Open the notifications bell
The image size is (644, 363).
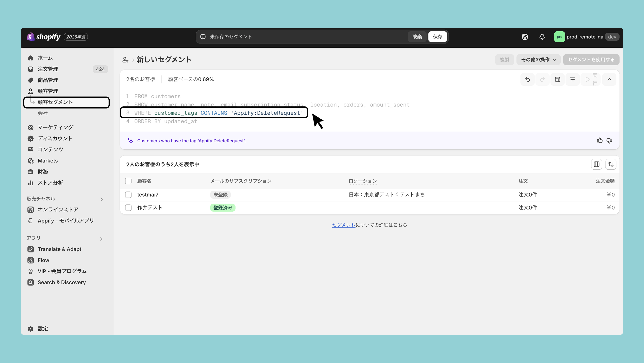[x=542, y=37]
